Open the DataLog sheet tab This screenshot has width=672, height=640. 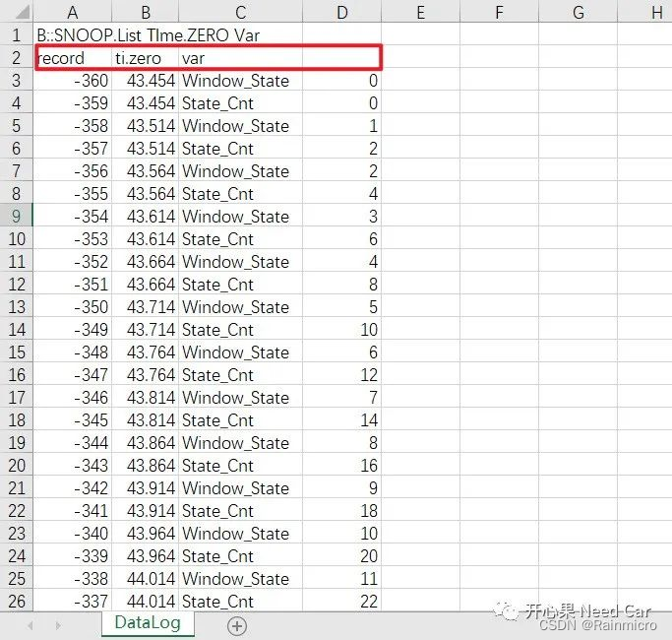pyautogui.click(x=148, y=623)
